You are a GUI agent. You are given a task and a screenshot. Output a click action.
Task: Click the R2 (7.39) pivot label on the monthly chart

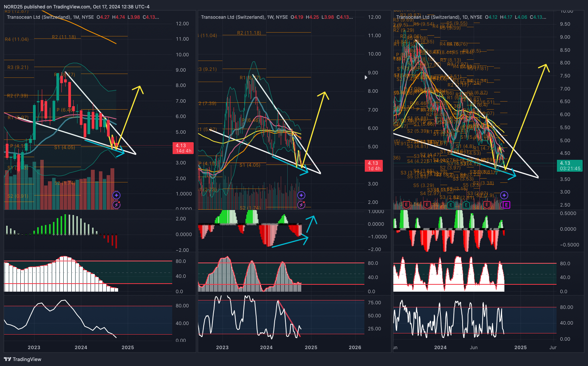[x=18, y=96]
